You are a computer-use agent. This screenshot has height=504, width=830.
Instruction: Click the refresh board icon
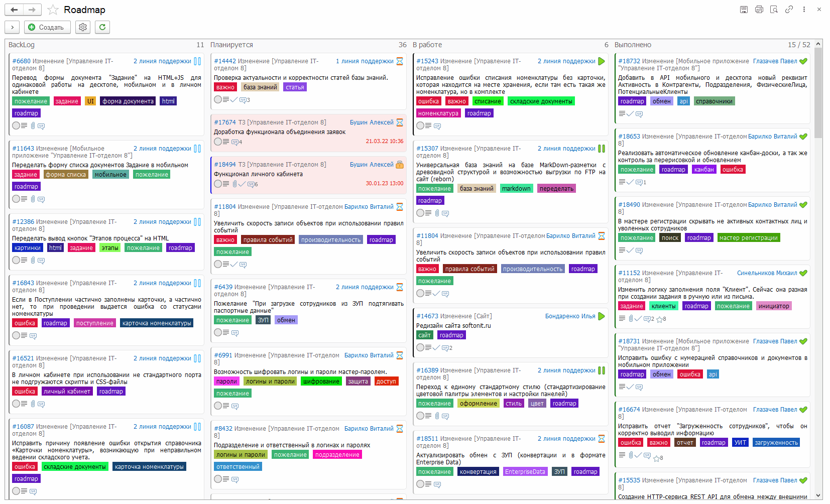pyautogui.click(x=102, y=27)
